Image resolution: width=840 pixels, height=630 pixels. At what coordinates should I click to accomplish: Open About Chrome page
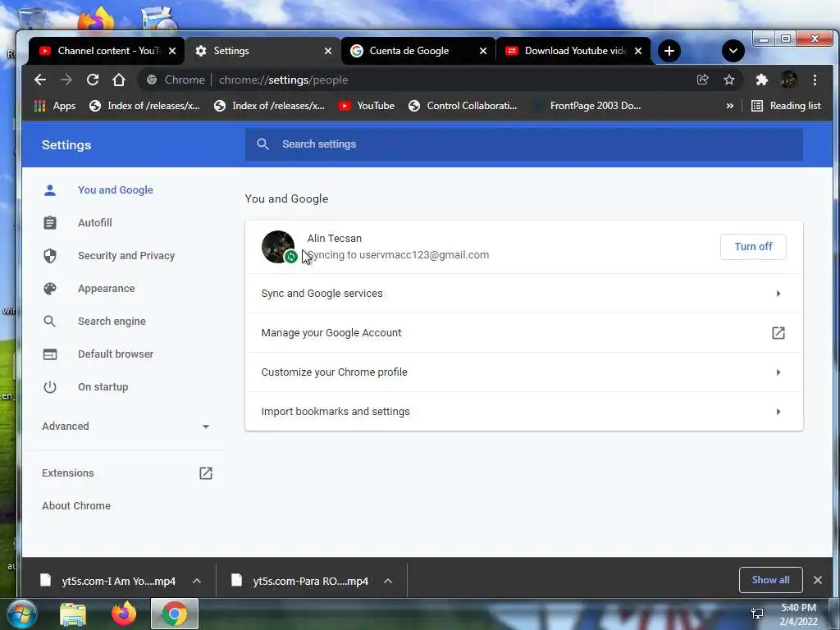click(76, 505)
